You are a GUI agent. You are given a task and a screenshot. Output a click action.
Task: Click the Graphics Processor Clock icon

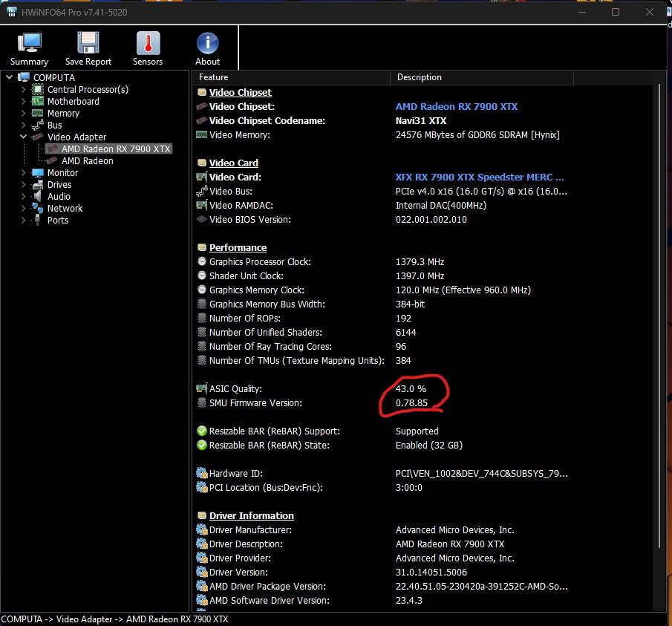click(202, 261)
